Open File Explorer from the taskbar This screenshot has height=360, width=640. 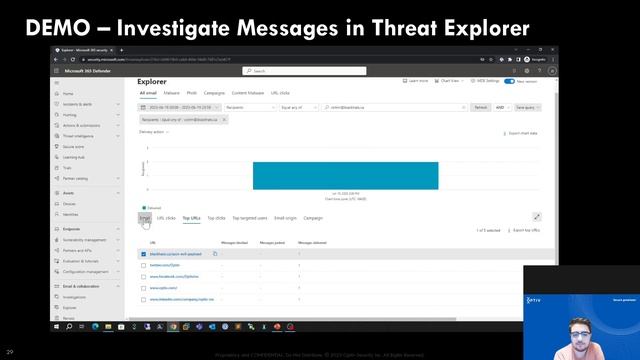tap(108, 327)
